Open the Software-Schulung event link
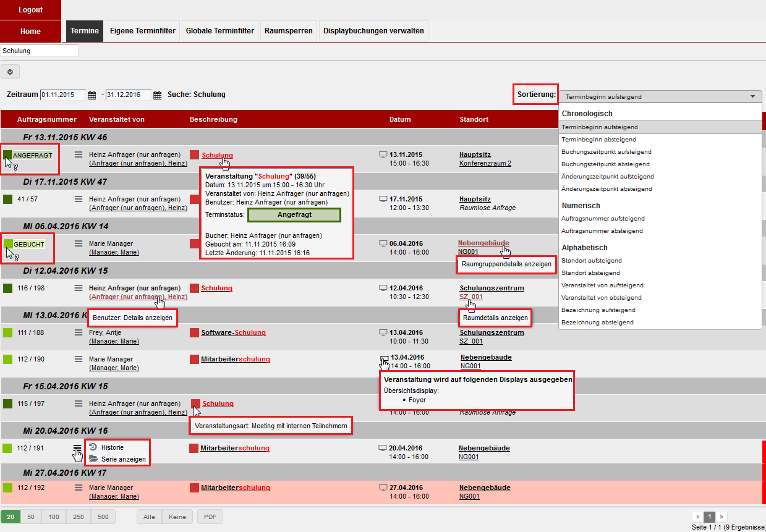Viewport: 766px width, 532px height. coord(233,332)
